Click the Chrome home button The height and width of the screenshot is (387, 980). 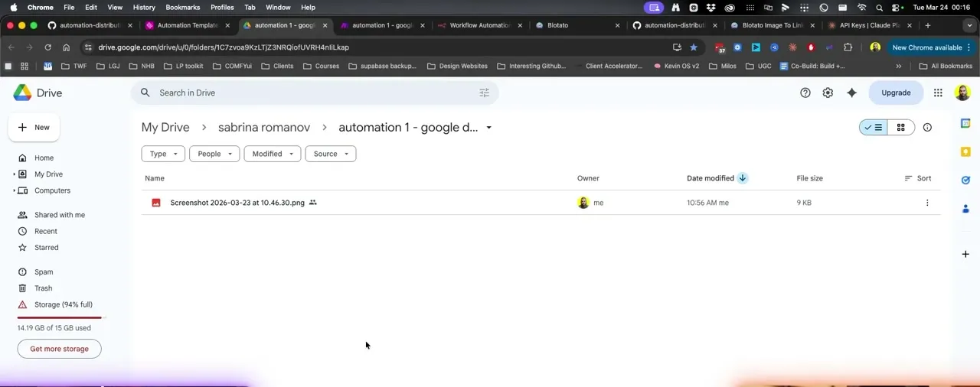tap(66, 47)
